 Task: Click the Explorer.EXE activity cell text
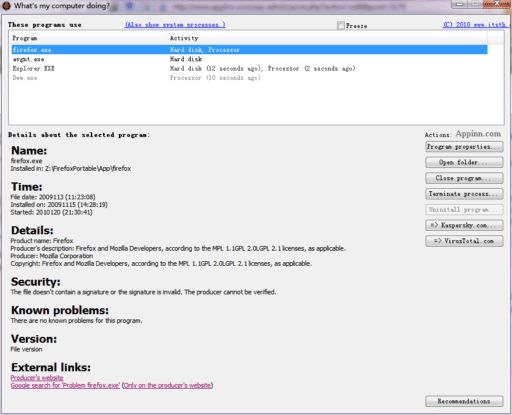[263, 68]
